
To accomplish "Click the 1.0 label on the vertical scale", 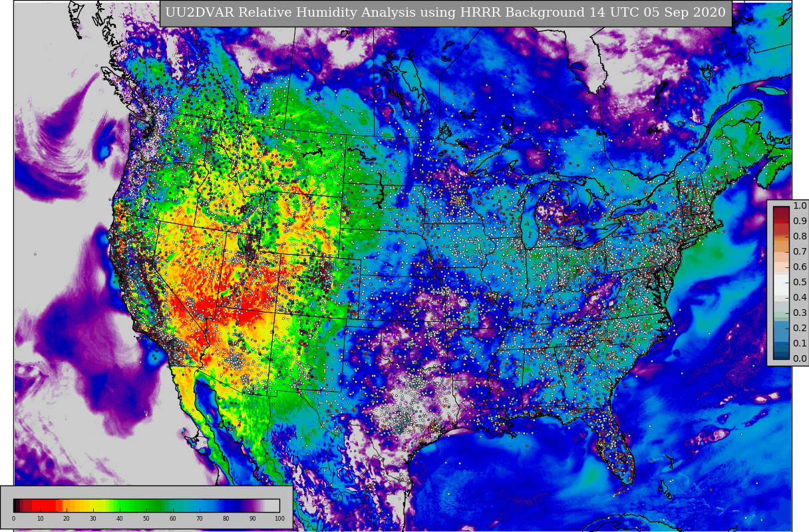I will pos(800,206).
